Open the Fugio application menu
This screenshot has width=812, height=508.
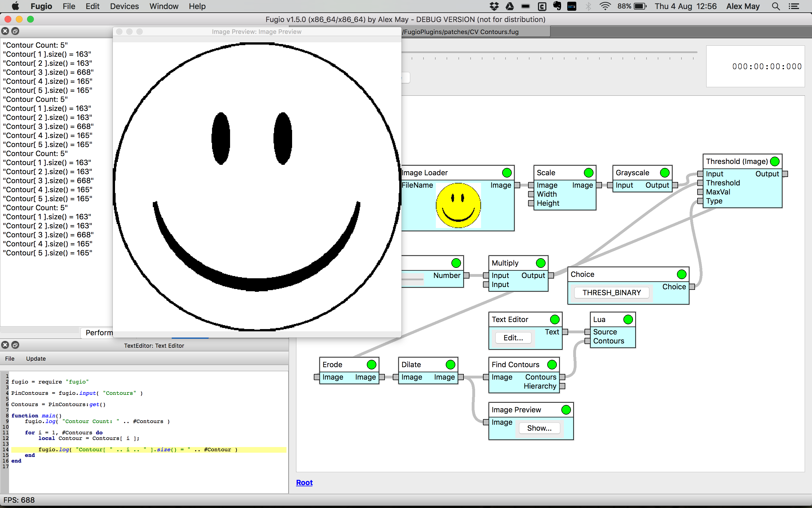[41, 6]
